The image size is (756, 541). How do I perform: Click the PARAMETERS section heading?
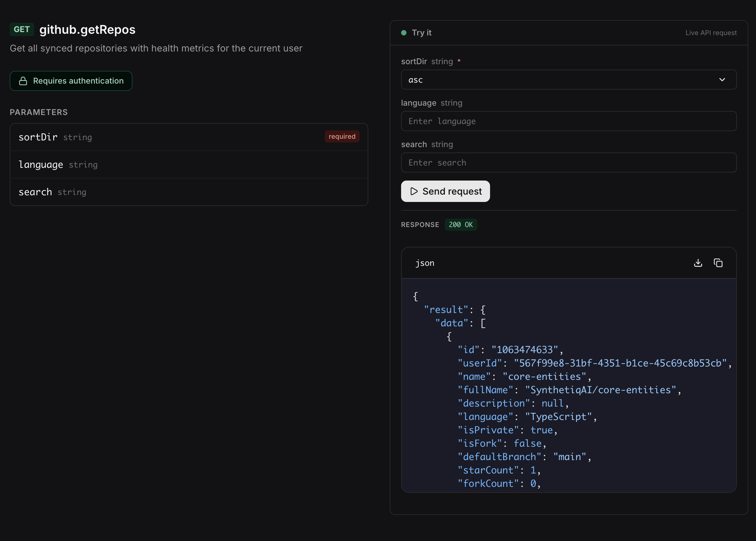click(x=39, y=112)
